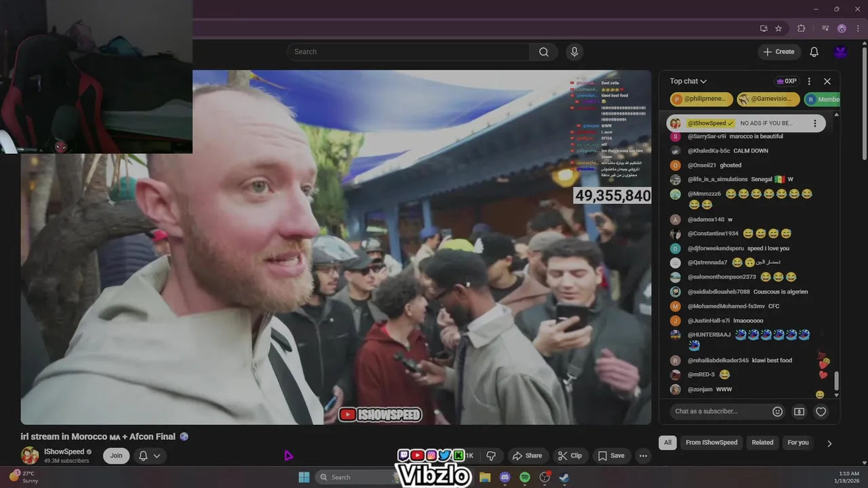Screen dimensions: 868x488
Task: Open Chrome media controls icon
Action: tap(825, 28)
